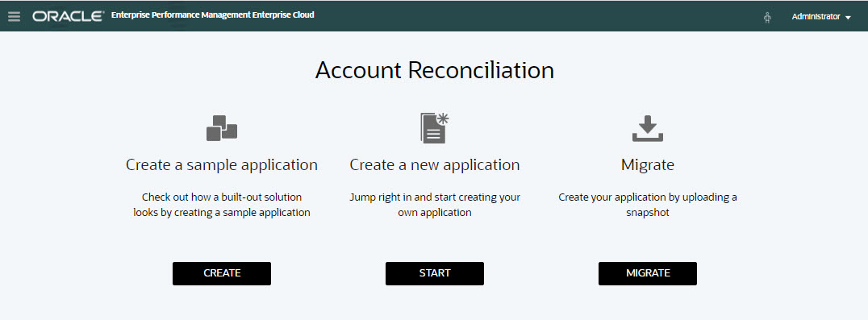Image resolution: width=868 pixels, height=320 pixels.
Task: Open accessibility settings person icon
Action: (767, 17)
